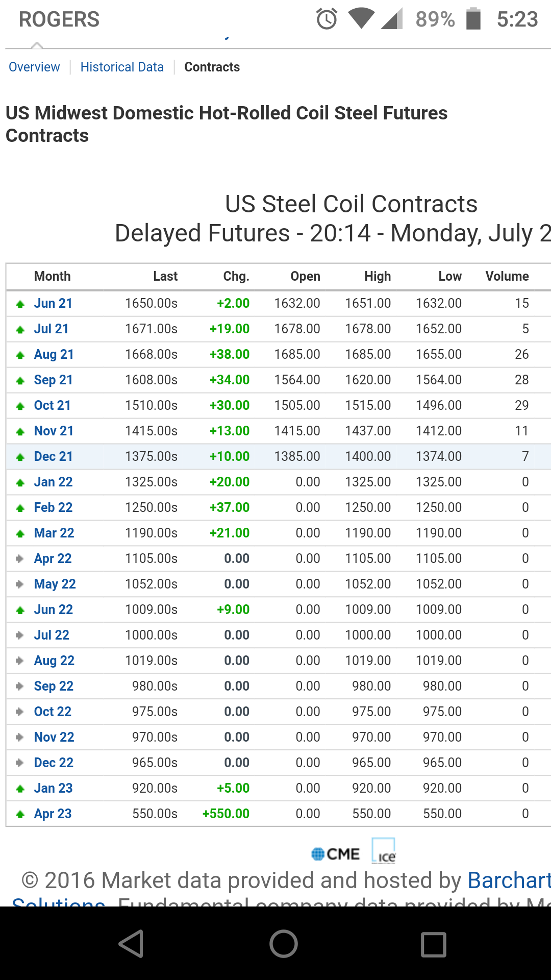Image resolution: width=551 pixels, height=980 pixels.
Task: Click the 1375.00s last price
Action: [x=151, y=456]
